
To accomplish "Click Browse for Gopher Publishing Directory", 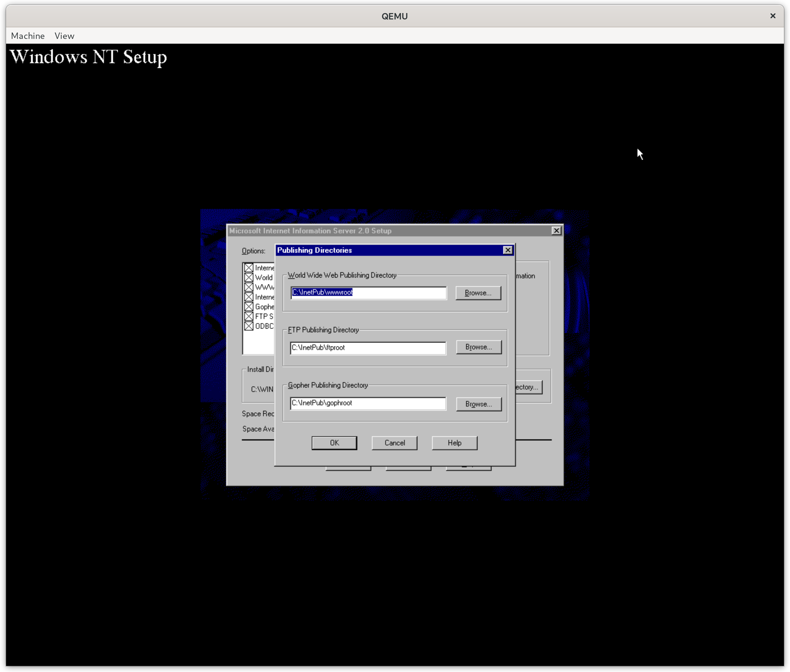I will tap(479, 404).
